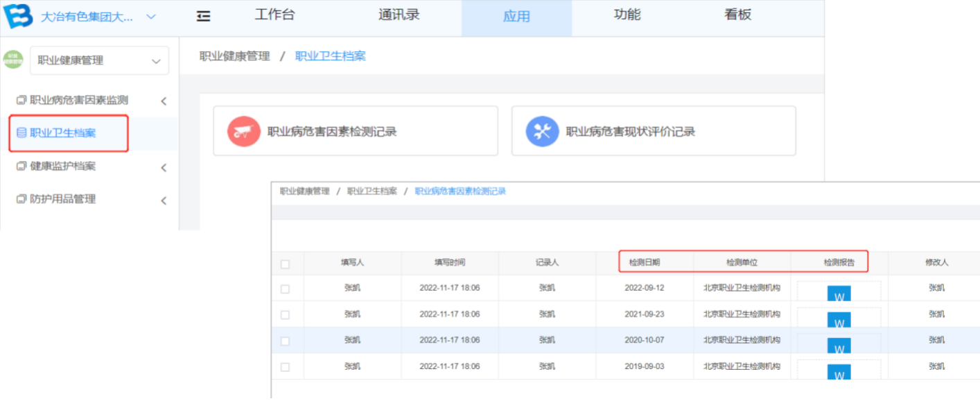The width and height of the screenshot is (980, 401).
Task: Click 职业卫生档案 in the upper breadcrumb
Action: coord(331,56)
